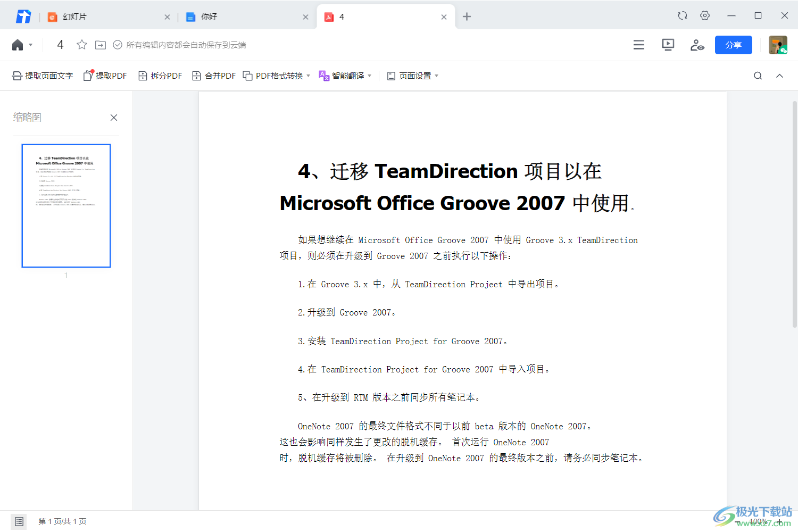798x532 pixels.
Task: Open the hamburger menu icon
Action: 639,45
